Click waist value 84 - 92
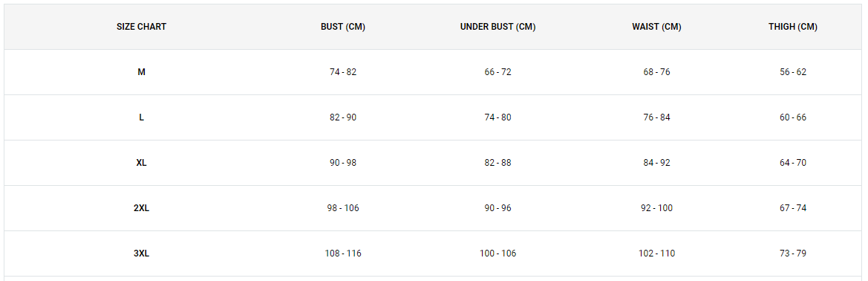The image size is (868, 281). 656,163
